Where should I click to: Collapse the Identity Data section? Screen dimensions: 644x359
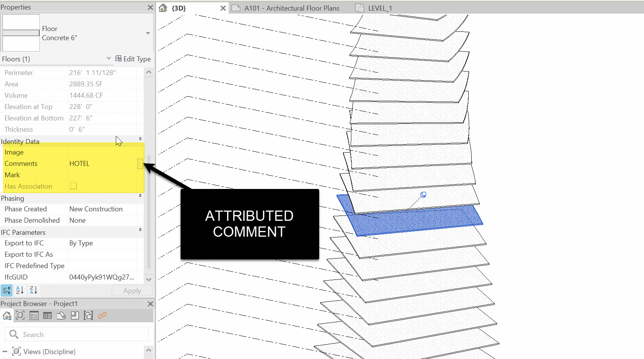(x=140, y=139)
